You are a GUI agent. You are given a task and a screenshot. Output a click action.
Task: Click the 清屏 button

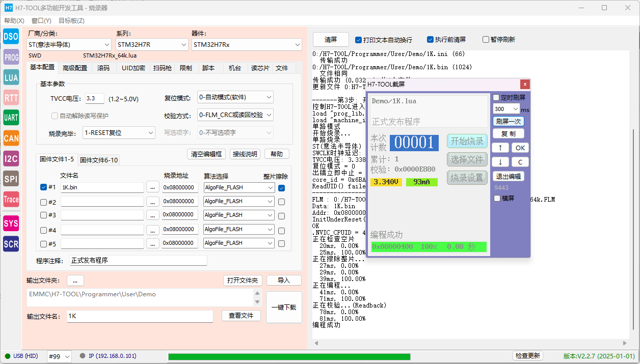pos(331,40)
